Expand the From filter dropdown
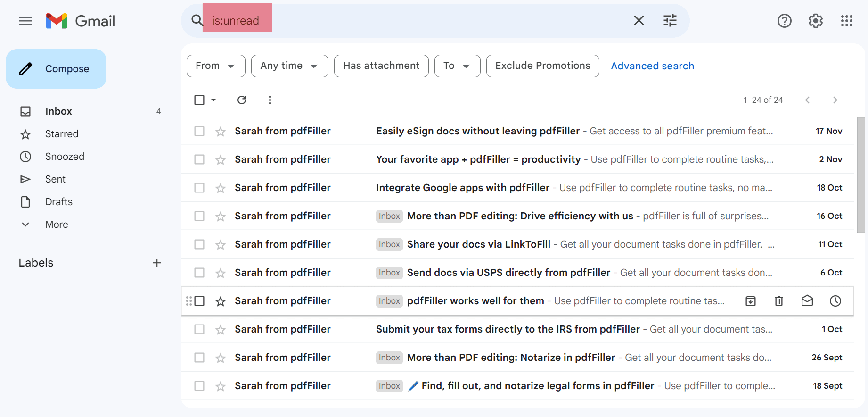 click(x=215, y=66)
